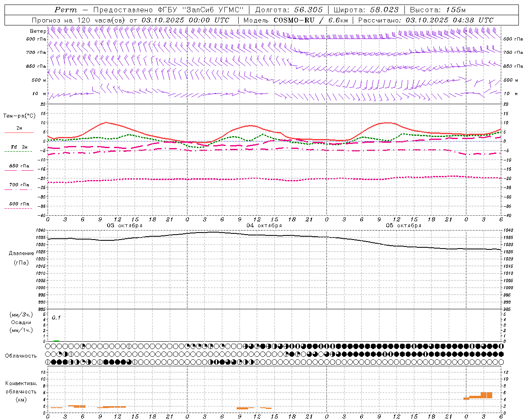Click the "(мм/3ч.)" precipitation unit label
Screen dimensions: 525x420
point(21,315)
